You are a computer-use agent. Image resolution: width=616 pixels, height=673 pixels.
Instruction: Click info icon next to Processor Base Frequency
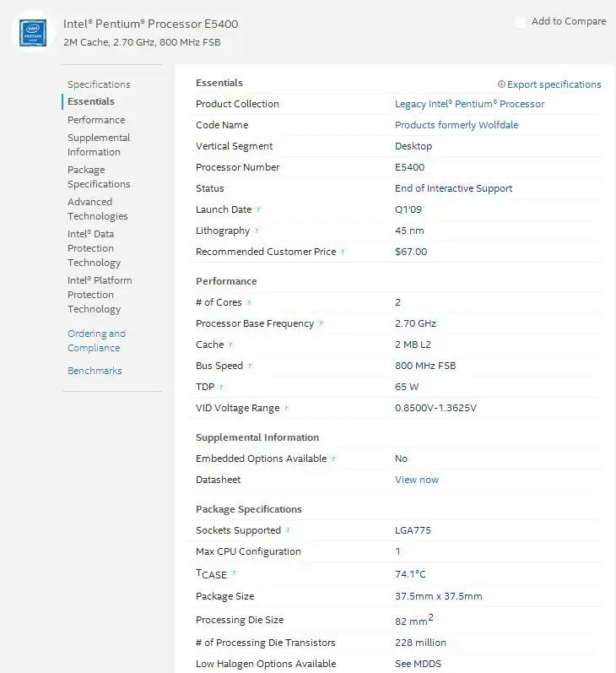(321, 323)
